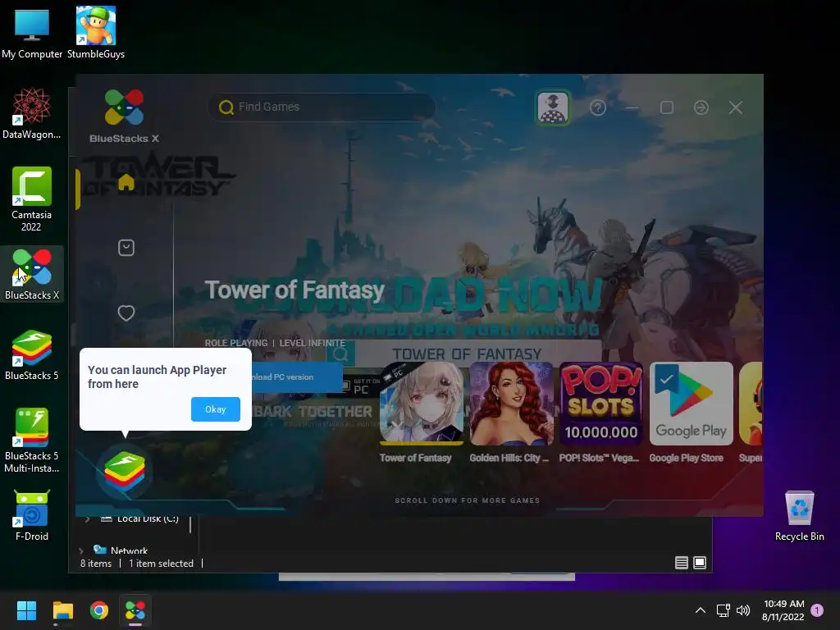Open My Games library icon in sidebar

click(126, 248)
